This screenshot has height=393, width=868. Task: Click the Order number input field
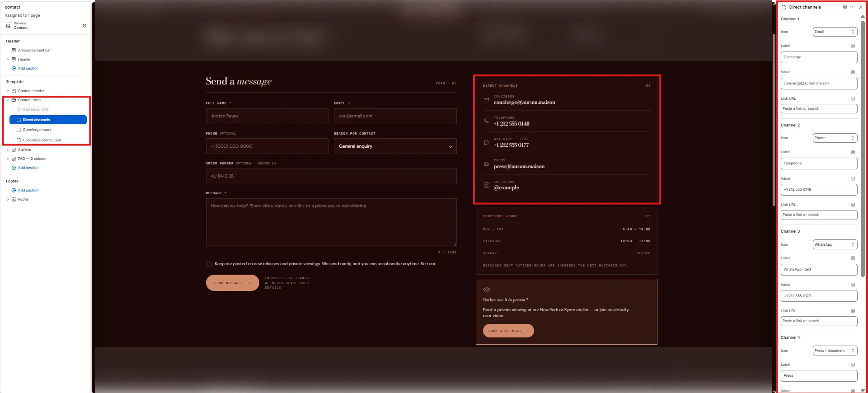pos(331,176)
